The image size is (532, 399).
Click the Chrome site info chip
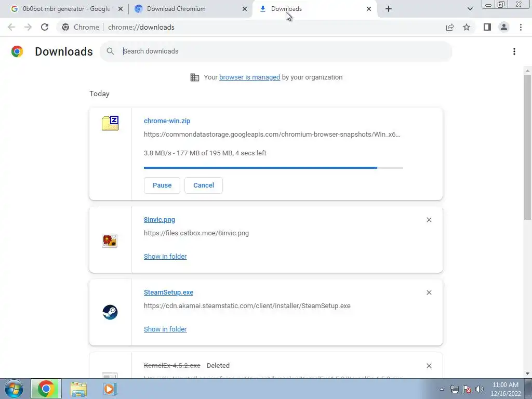pyautogui.click(x=81, y=27)
